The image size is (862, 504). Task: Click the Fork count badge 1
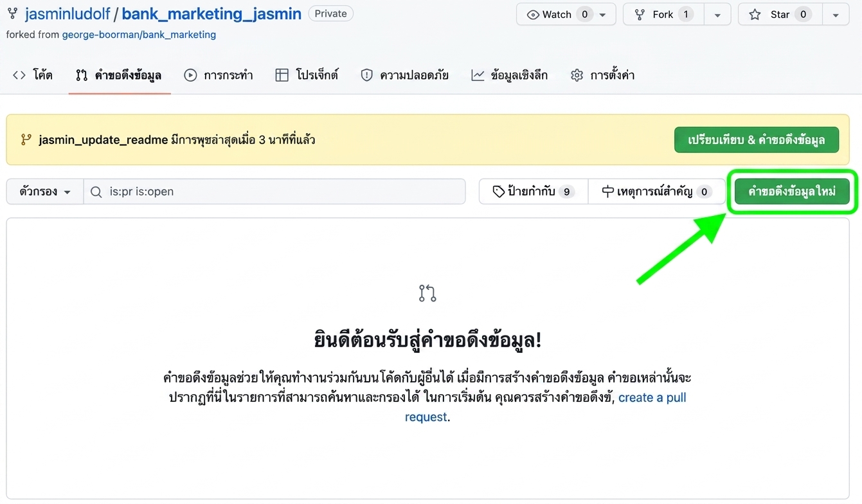click(686, 14)
